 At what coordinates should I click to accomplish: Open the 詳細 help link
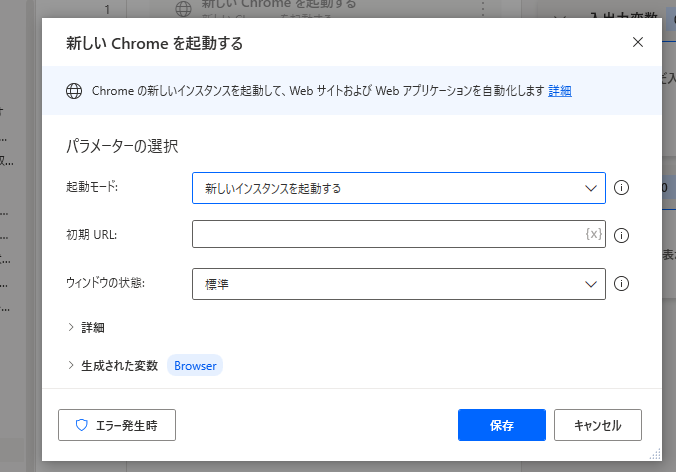coord(560,91)
